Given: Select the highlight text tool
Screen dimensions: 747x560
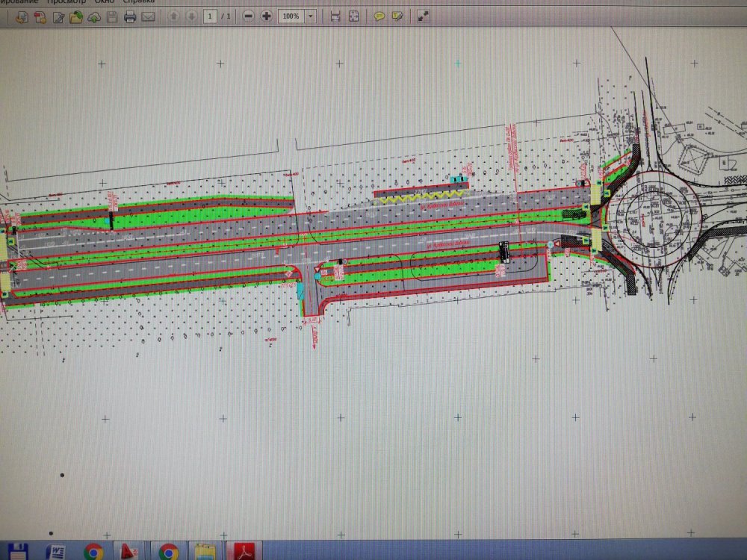Looking at the screenshot, I should pos(397,16).
